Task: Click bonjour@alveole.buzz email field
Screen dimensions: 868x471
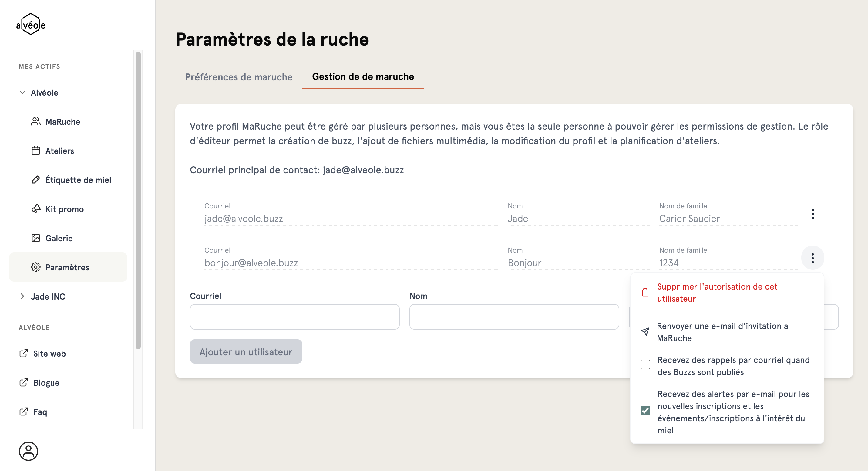Action: 351,263
